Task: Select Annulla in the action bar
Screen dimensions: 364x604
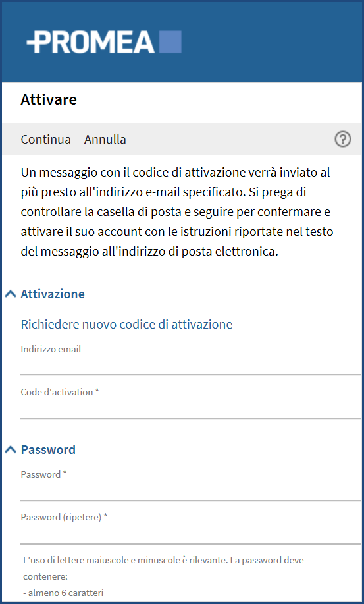Action: [105, 139]
